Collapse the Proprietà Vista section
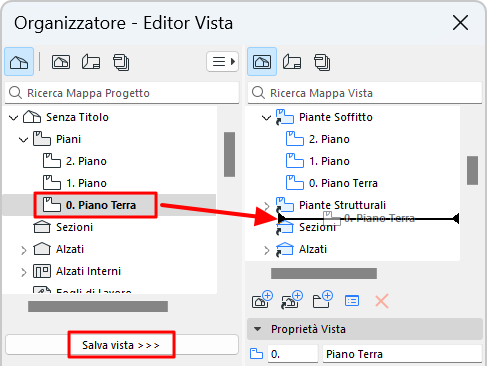The width and height of the screenshot is (487, 366). tap(257, 329)
